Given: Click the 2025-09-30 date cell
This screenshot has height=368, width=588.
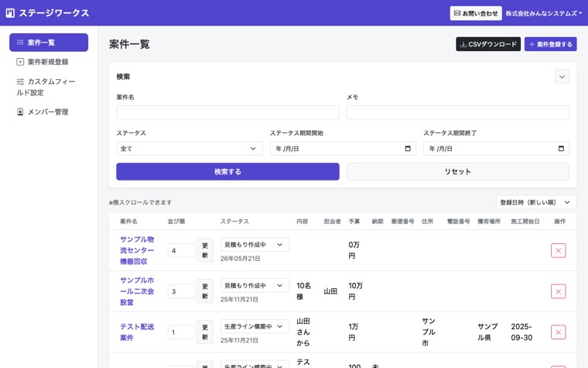Looking at the screenshot, I should [521, 332].
